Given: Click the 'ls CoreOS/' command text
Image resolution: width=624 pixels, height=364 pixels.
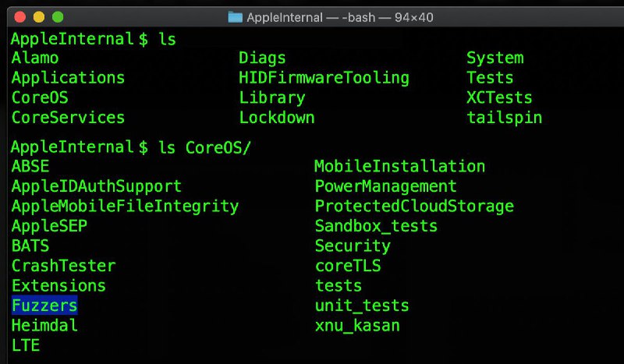Looking at the screenshot, I should click(205, 147).
